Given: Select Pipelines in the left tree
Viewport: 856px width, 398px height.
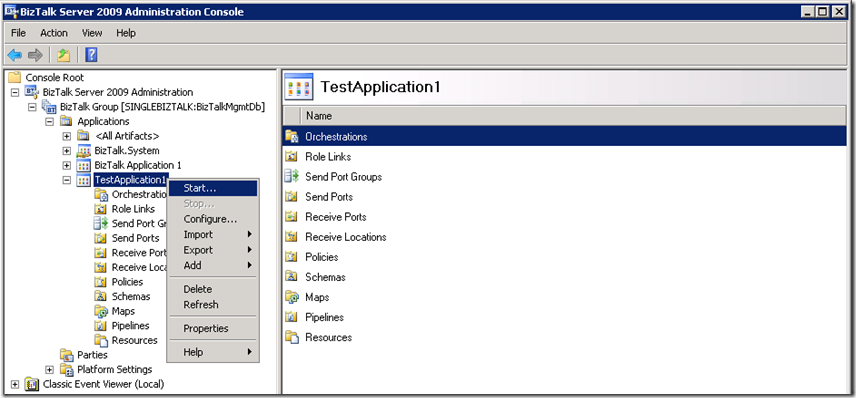Looking at the screenshot, I should tap(130, 325).
